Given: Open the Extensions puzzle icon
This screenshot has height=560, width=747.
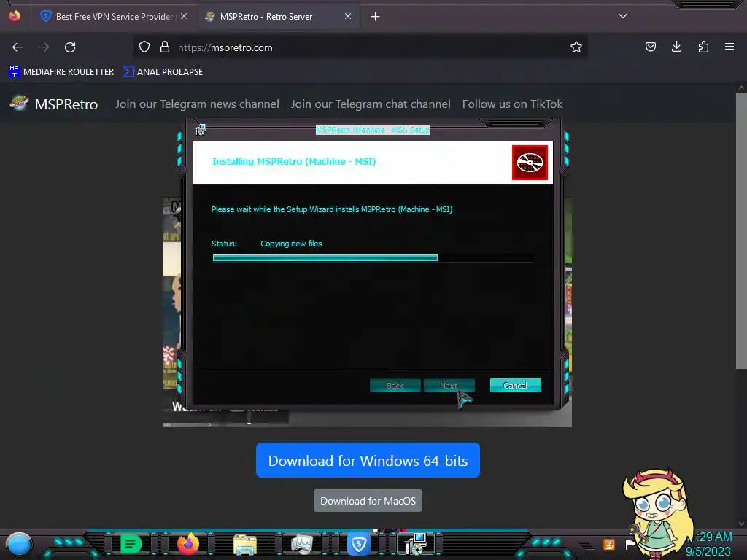Looking at the screenshot, I should [703, 47].
